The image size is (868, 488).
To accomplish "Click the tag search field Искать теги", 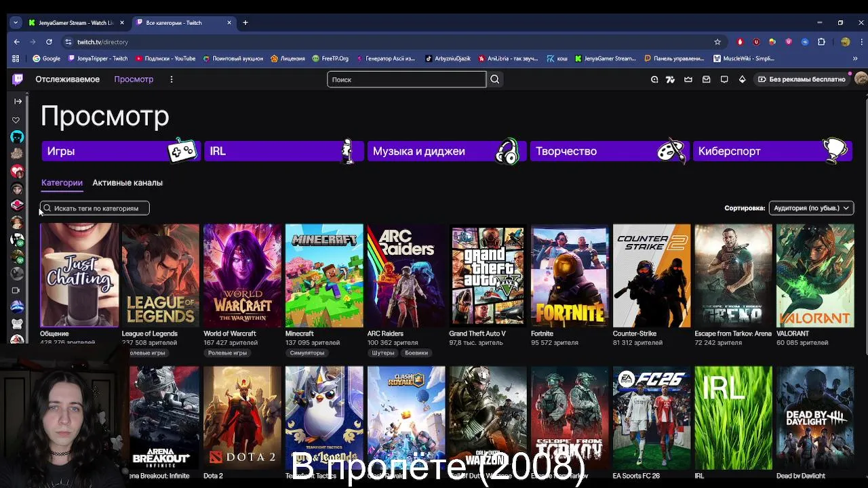I will [94, 208].
